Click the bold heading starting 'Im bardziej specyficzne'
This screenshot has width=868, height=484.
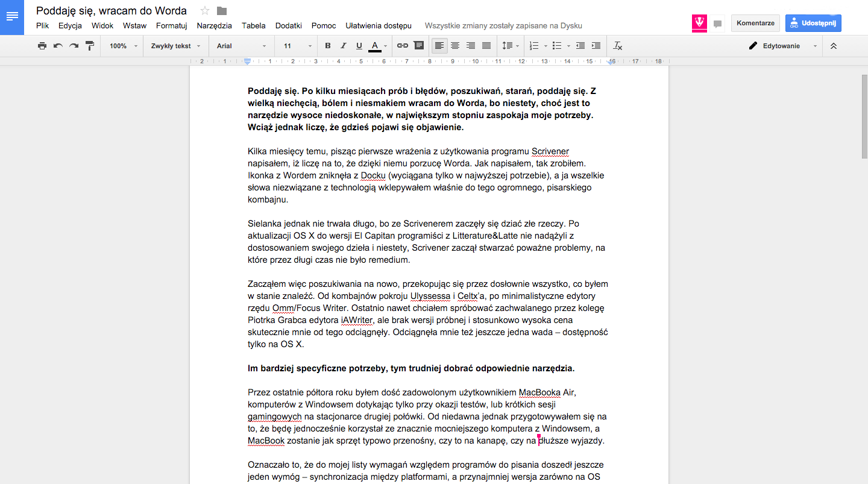(x=411, y=368)
